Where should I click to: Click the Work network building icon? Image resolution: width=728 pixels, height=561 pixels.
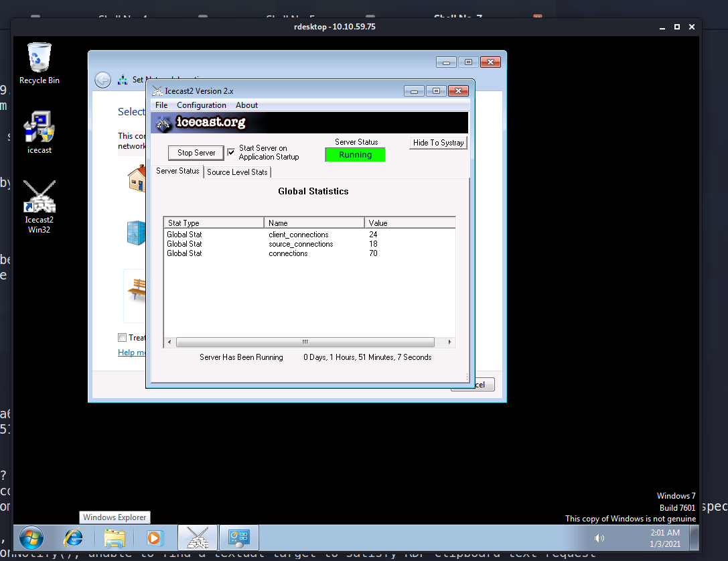tap(136, 233)
